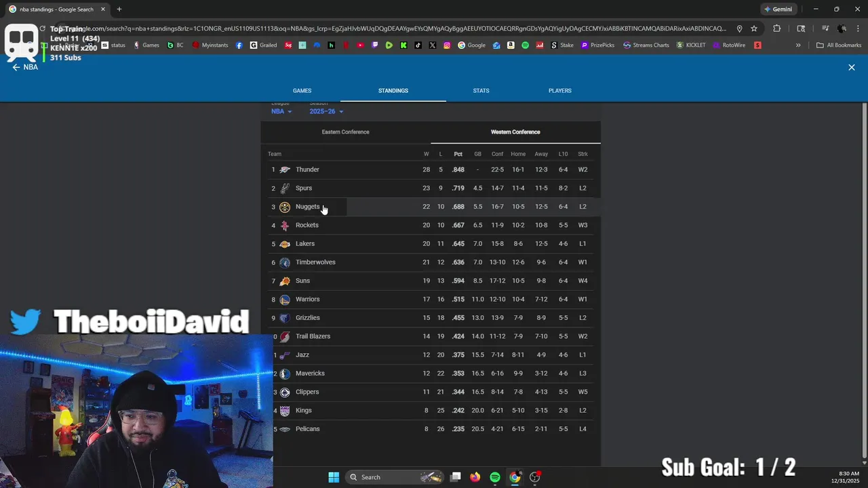Open Spotify from the taskbar
Screen dimensions: 868x488
495,477
